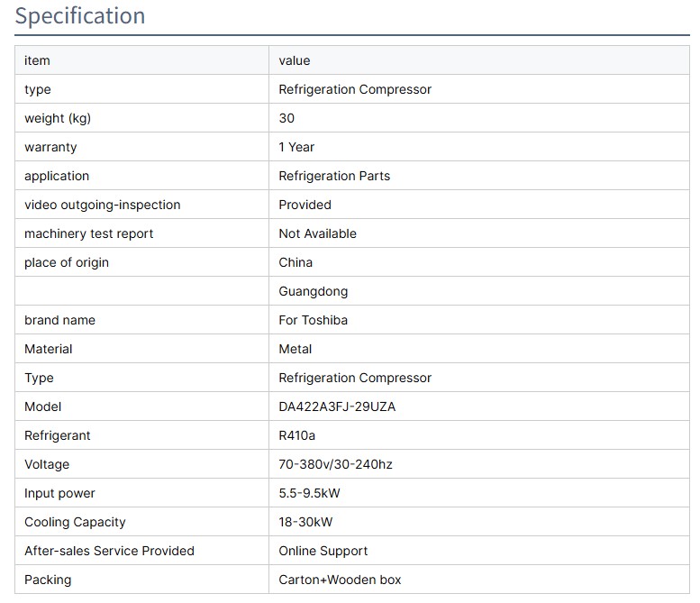
Task: Click the 'Guangdong' value cell
Action: 313,291
